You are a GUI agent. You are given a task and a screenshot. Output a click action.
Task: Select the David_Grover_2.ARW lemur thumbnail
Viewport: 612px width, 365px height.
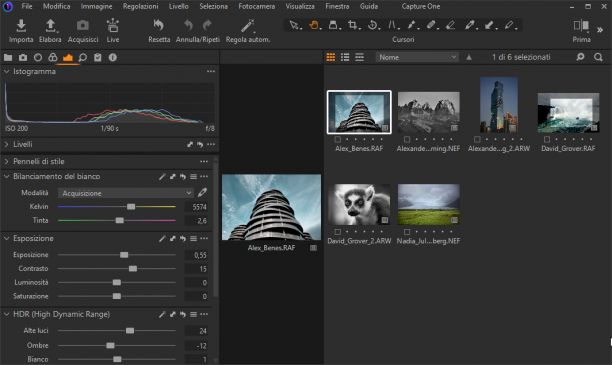tap(359, 205)
